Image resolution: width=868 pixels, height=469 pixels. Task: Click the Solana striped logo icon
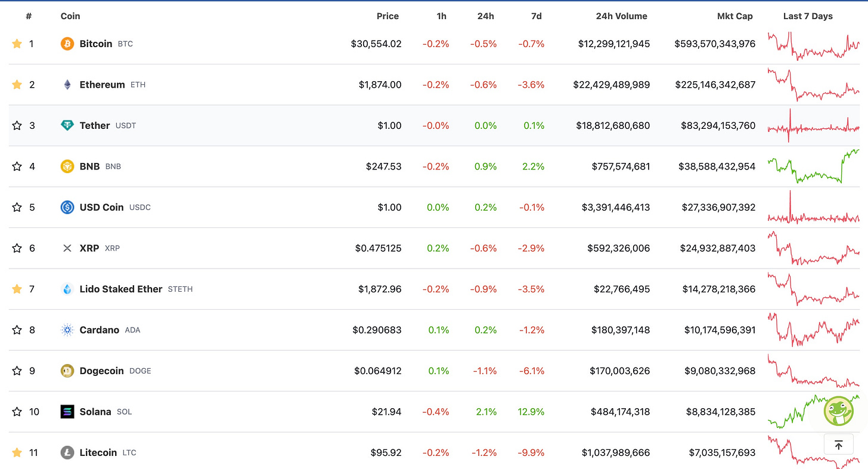[x=67, y=412]
